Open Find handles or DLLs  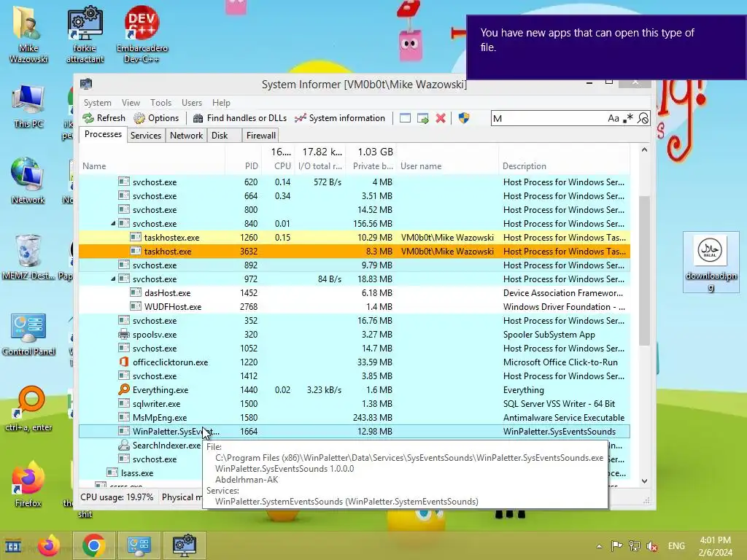239,118
